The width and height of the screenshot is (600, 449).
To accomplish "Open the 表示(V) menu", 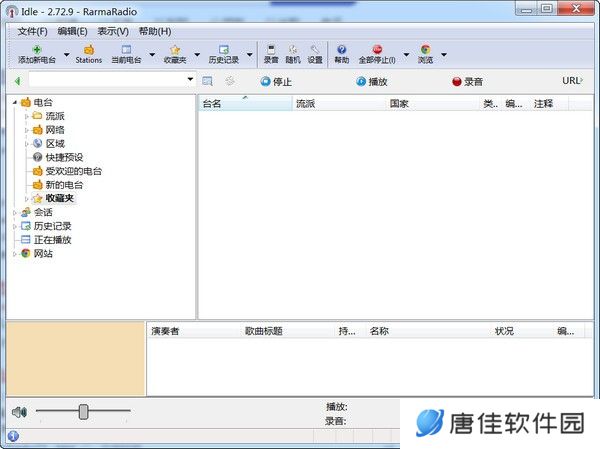I will click(113, 31).
